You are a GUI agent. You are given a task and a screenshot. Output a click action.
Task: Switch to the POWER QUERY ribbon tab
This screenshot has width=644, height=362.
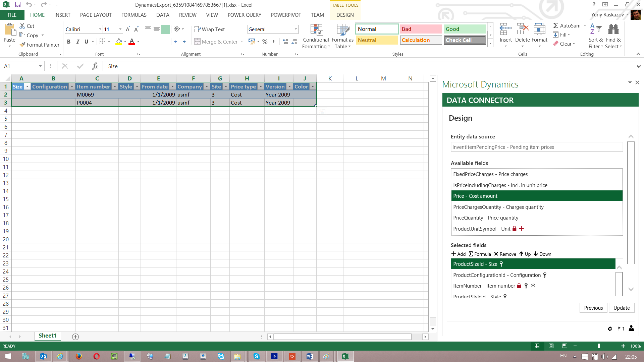tap(244, 15)
